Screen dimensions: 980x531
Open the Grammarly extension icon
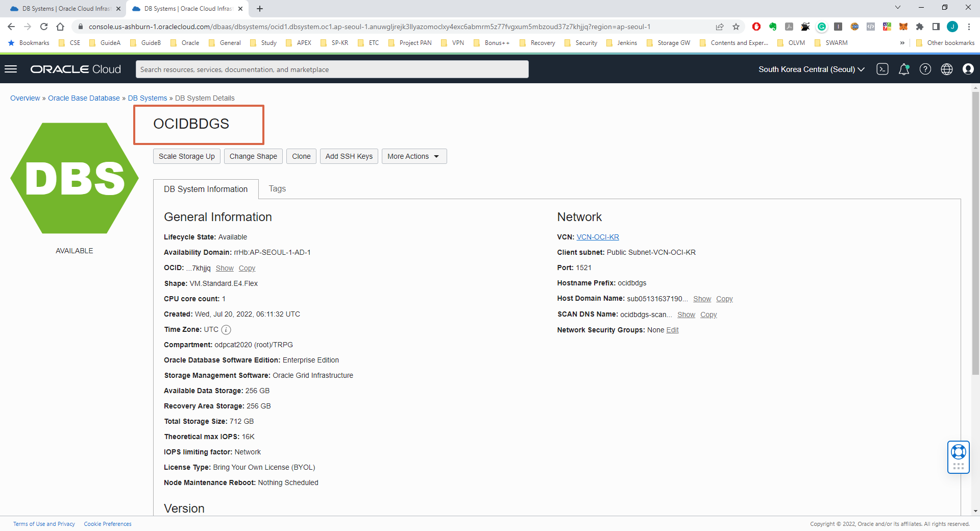point(822,27)
